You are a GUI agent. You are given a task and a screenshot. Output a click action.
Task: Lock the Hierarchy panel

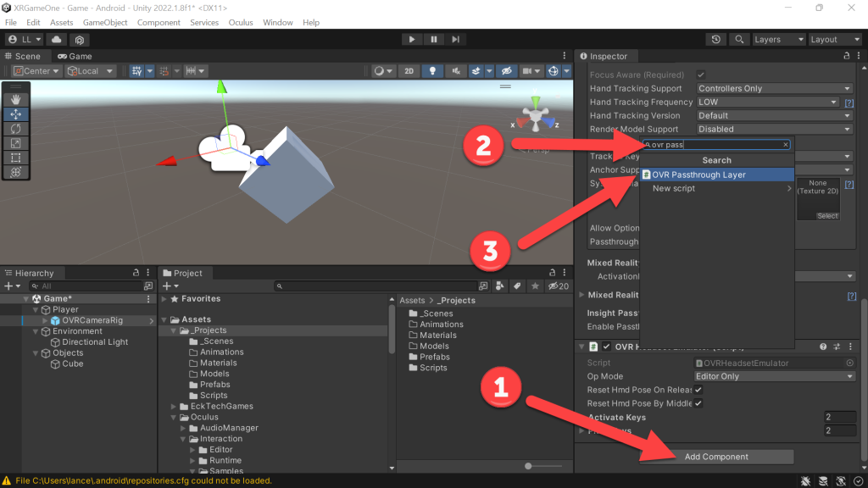(x=136, y=273)
